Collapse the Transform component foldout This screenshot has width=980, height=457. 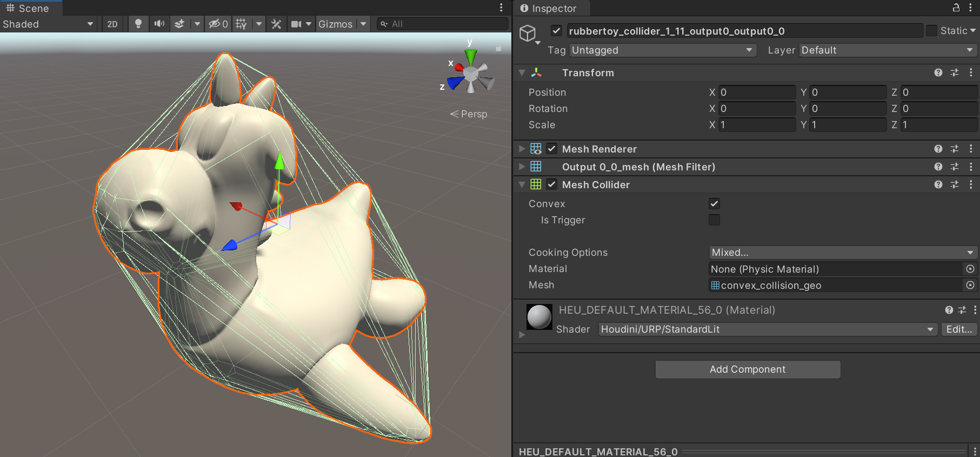[522, 72]
